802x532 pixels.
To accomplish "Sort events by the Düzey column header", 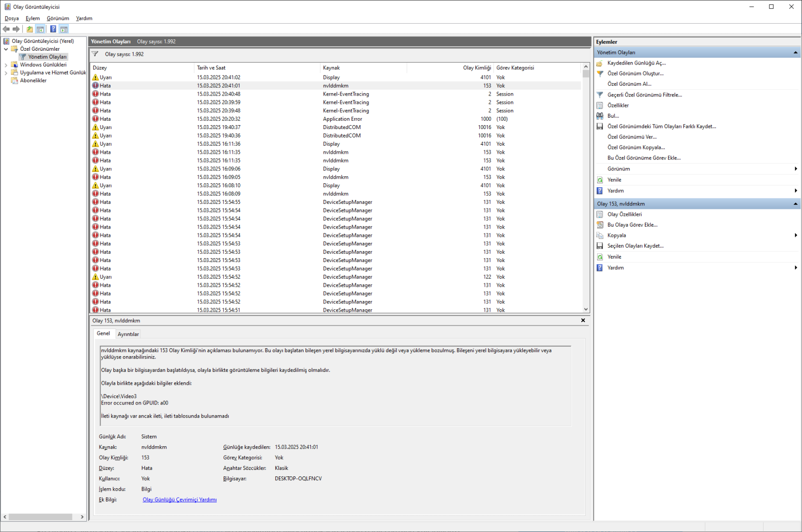I will pyautogui.click(x=143, y=67).
